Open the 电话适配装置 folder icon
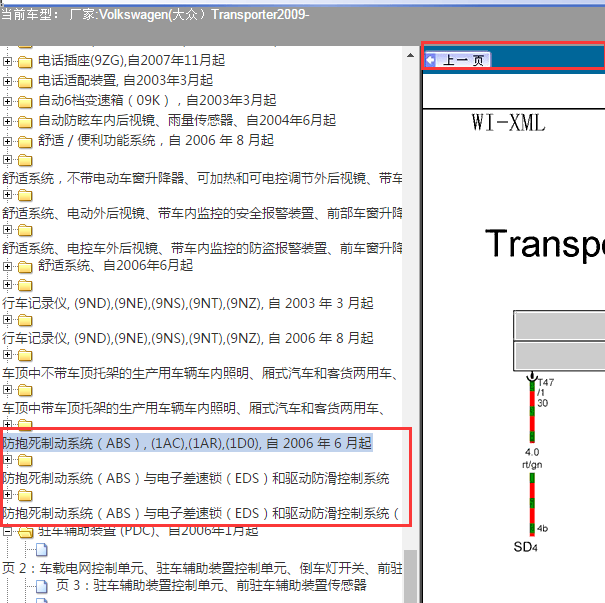Screen dimensions: 605x603 [25, 81]
